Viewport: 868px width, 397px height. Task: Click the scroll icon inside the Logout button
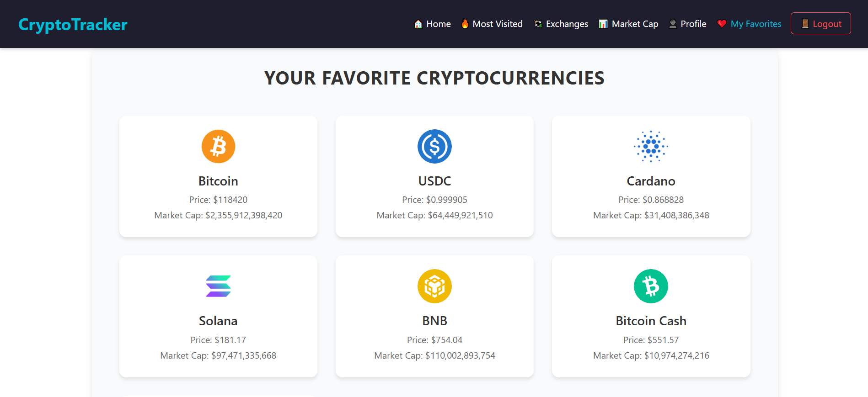pyautogui.click(x=804, y=23)
